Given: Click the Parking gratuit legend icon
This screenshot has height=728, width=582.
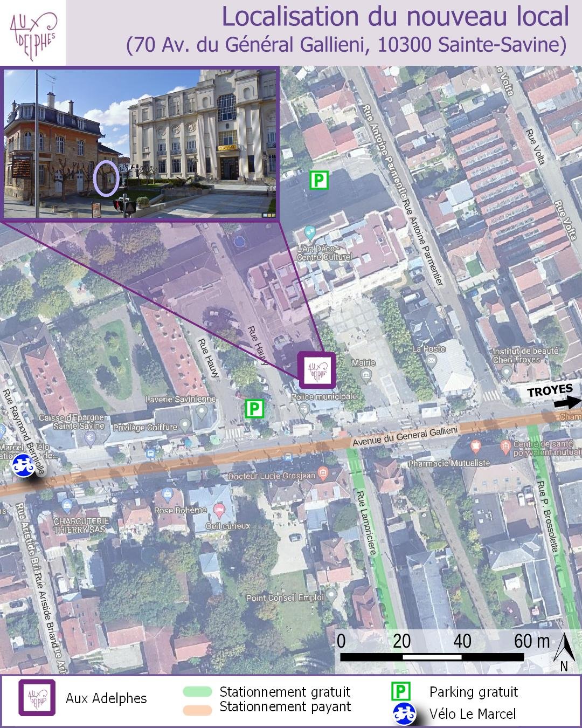Looking at the screenshot, I should 401,692.
